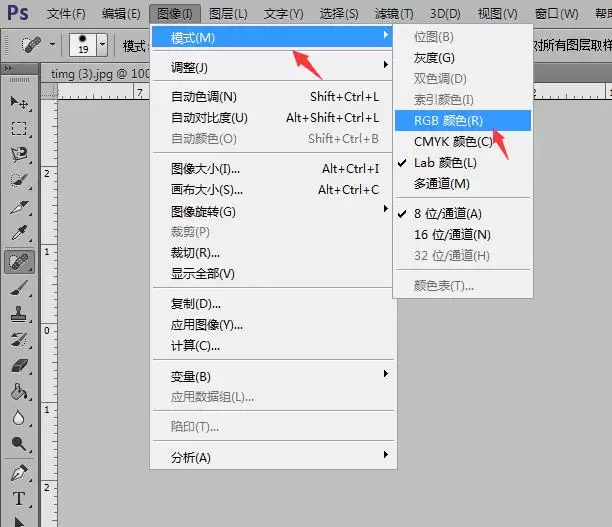Select the Eyedropper tool
This screenshot has height=527, width=612.
point(19,233)
